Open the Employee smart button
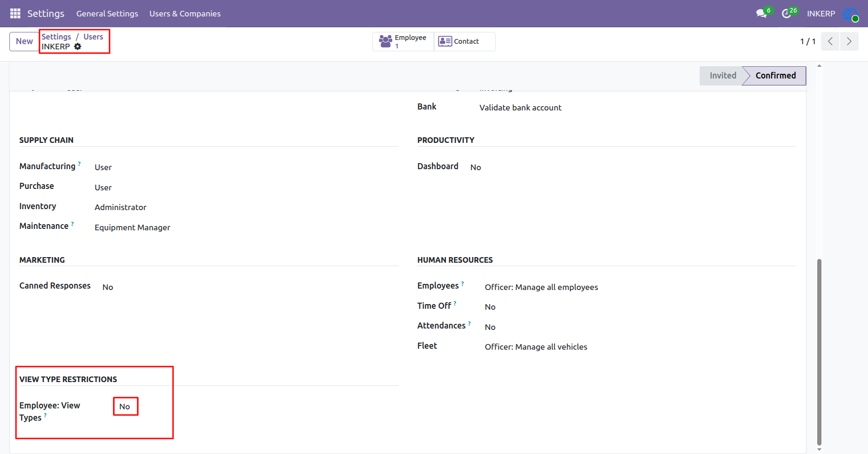 403,41
